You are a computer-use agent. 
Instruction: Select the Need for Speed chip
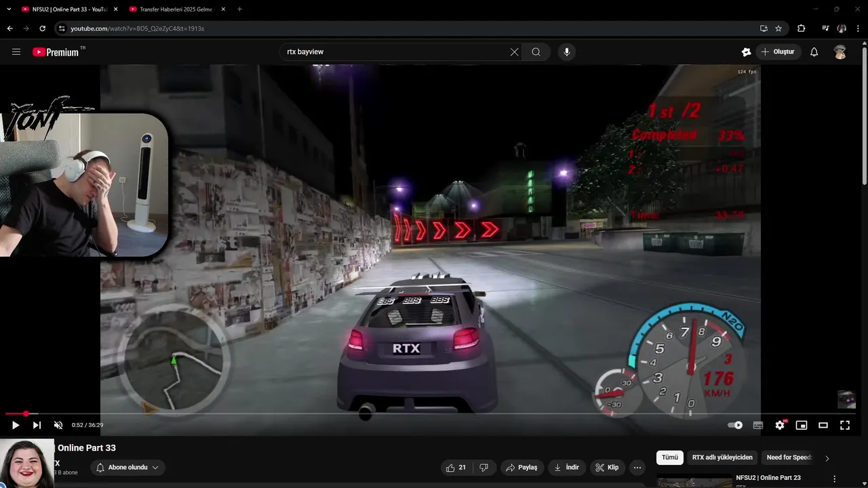pyautogui.click(x=789, y=457)
